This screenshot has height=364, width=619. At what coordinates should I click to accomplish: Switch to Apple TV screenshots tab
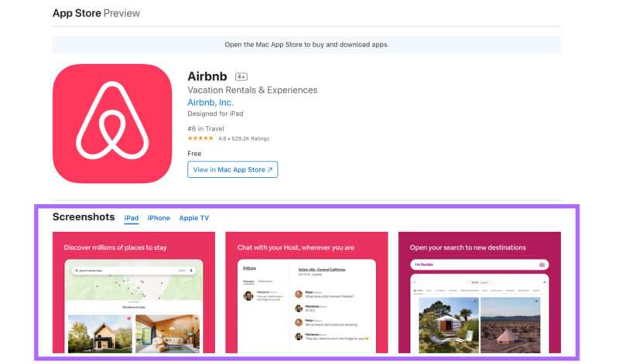click(194, 218)
